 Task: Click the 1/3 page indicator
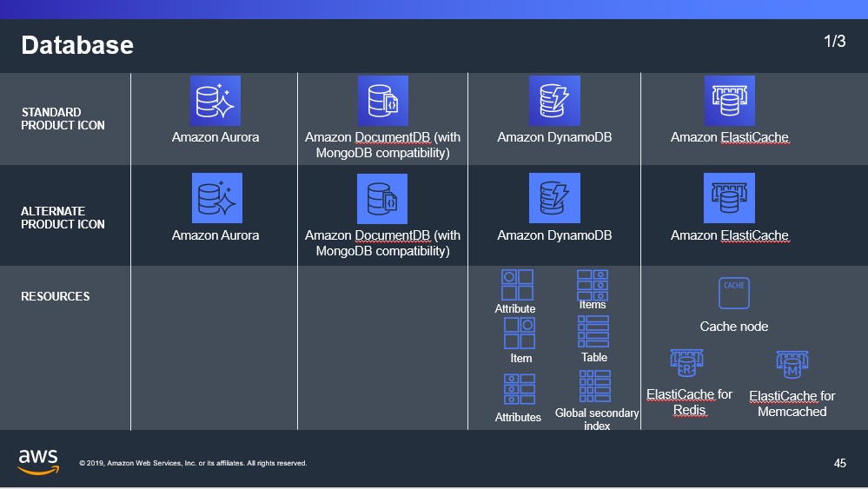pyautogui.click(x=835, y=41)
